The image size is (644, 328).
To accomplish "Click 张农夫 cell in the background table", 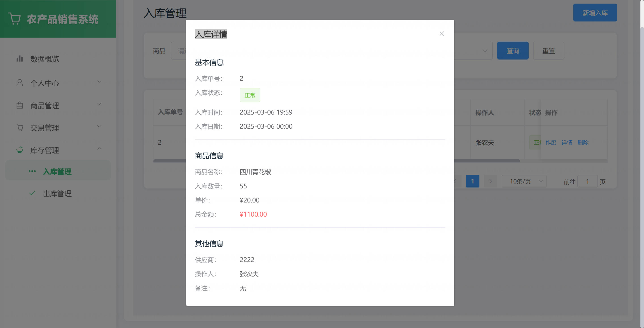I will point(485,143).
